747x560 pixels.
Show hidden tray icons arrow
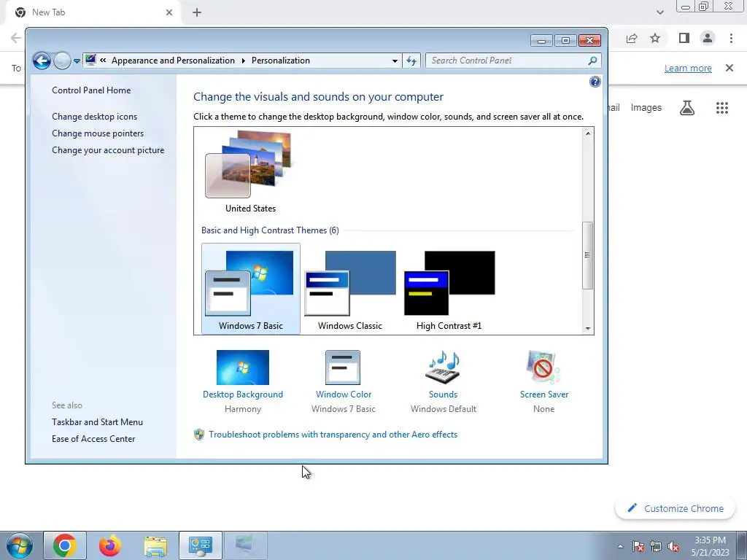click(620, 546)
